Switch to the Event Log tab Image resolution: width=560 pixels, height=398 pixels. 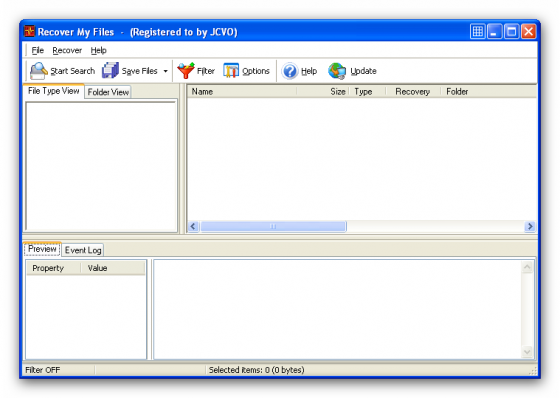(x=83, y=250)
